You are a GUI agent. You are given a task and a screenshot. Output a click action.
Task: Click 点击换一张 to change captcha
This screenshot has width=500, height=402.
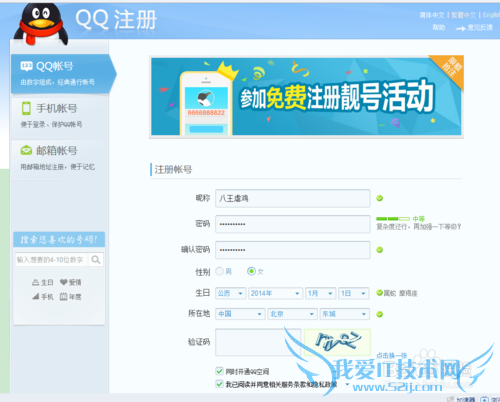(392, 356)
